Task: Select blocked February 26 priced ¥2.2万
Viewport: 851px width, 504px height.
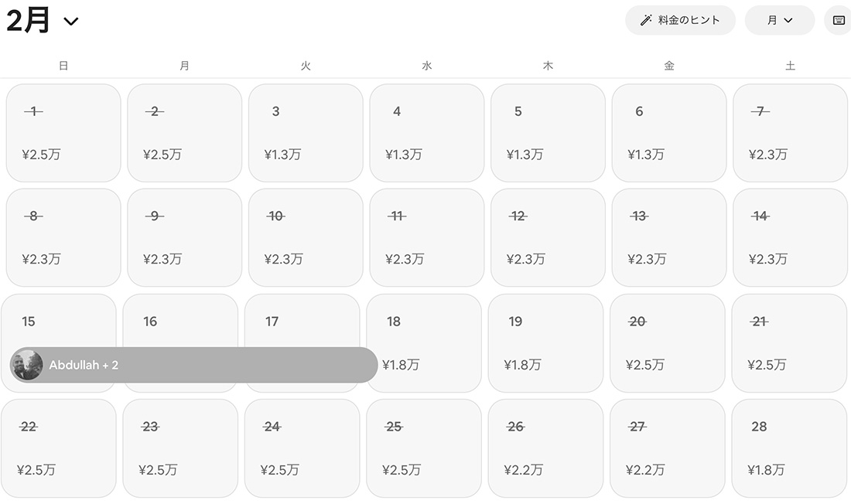Action: coord(545,448)
